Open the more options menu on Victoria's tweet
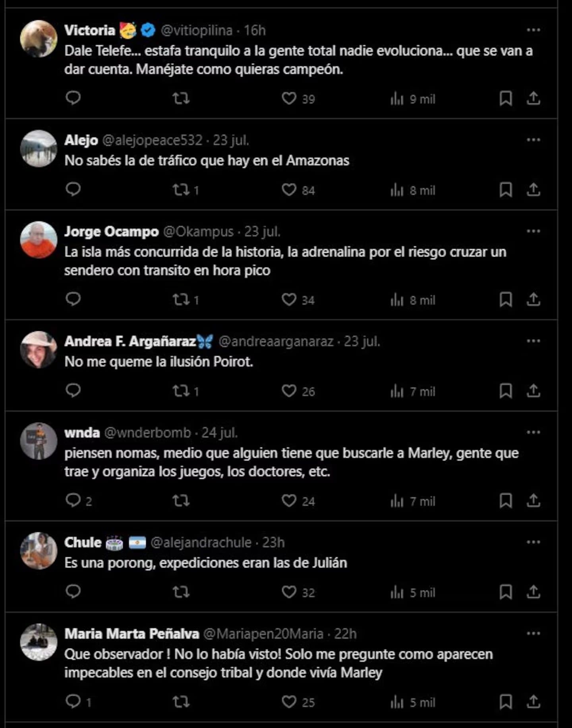The width and height of the screenshot is (572, 728). point(534,29)
